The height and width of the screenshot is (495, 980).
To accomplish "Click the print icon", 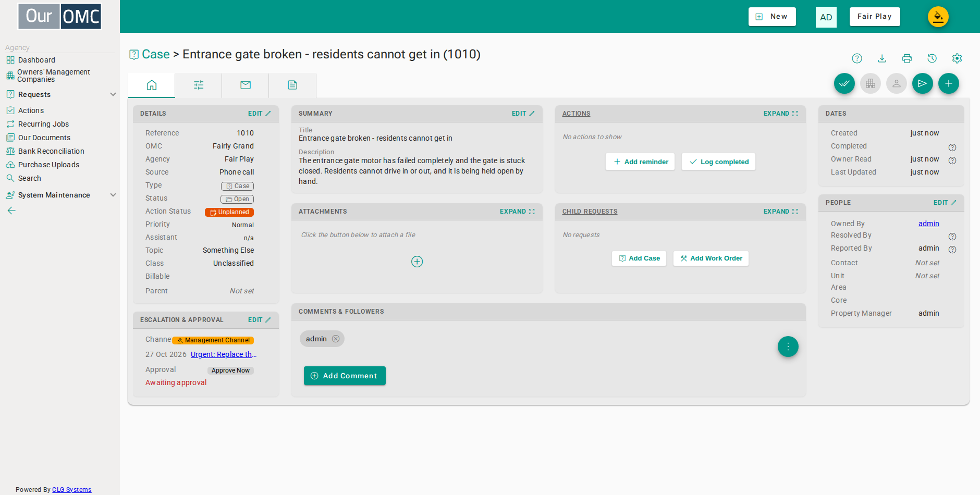I will pyautogui.click(x=907, y=58).
